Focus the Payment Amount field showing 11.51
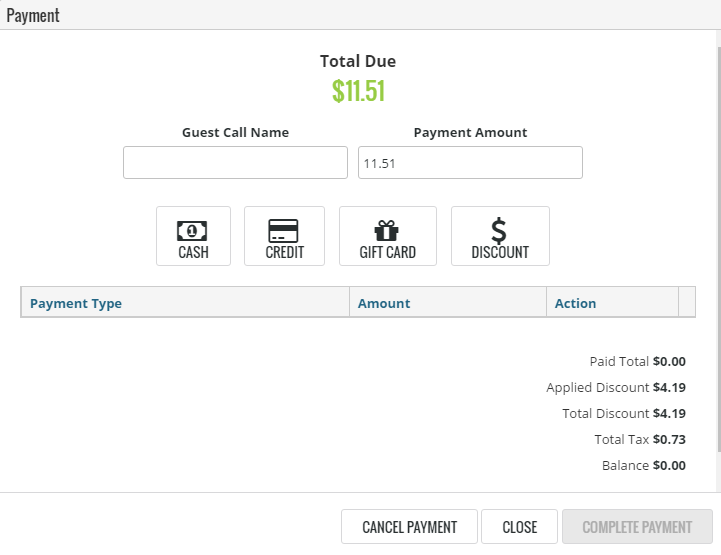This screenshot has height=555, width=721. [470, 163]
